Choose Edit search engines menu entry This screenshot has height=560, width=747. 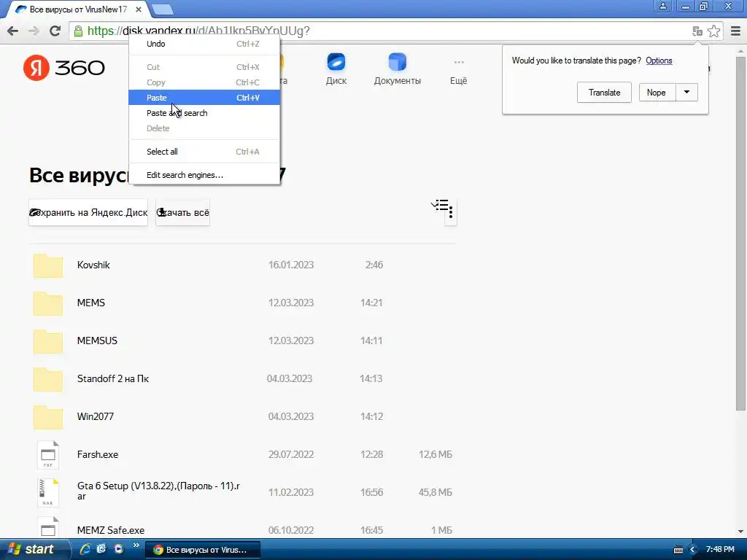(204, 175)
